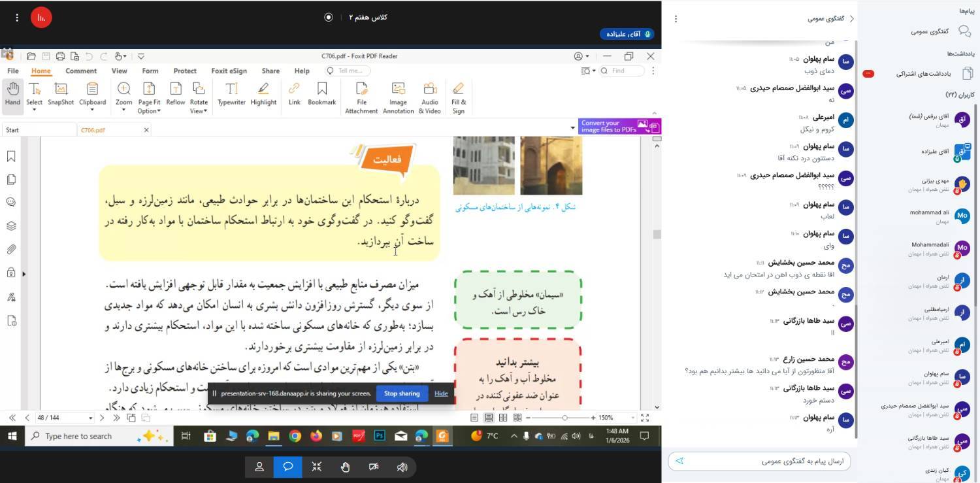Screen dimensions: 980x483
Task: Click the Highlight tool in ribbon
Action: (263, 94)
